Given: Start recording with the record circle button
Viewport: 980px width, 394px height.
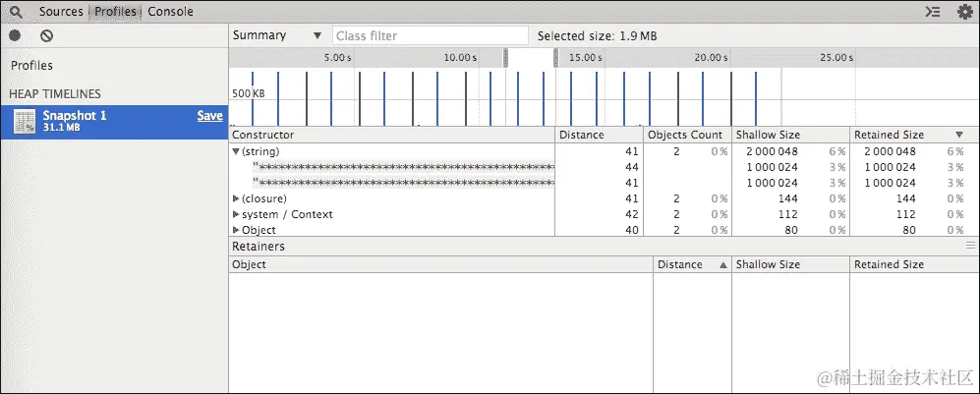Looking at the screenshot, I should coord(15,35).
